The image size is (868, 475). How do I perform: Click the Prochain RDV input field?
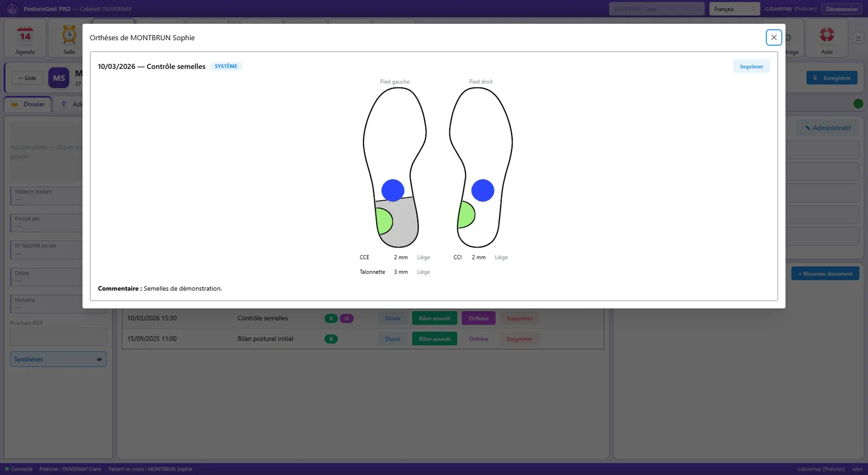(x=58, y=337)
